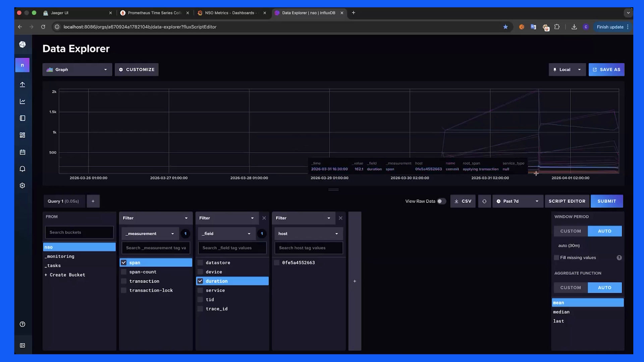This screenshot has width=644, height=362.
Task: Remove the _field filter card
Action: pos(264,218)
